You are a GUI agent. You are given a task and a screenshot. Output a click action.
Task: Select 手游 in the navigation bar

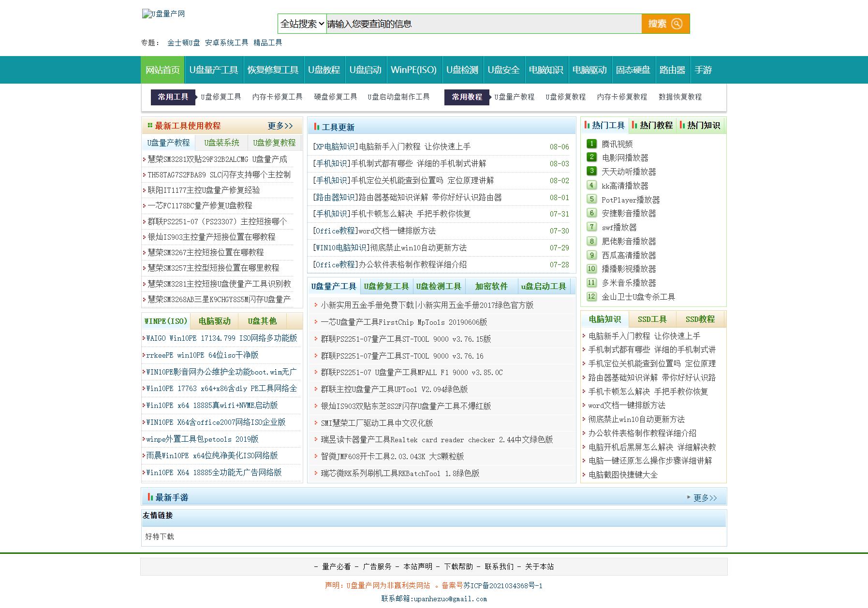click(x=703, y=70)
